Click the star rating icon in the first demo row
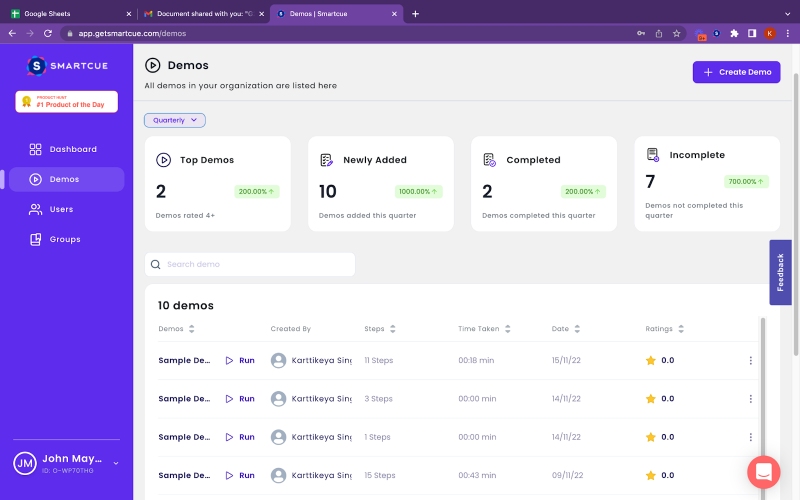The width and height of the screenshot is (800, 500). (x=650, y=361)
